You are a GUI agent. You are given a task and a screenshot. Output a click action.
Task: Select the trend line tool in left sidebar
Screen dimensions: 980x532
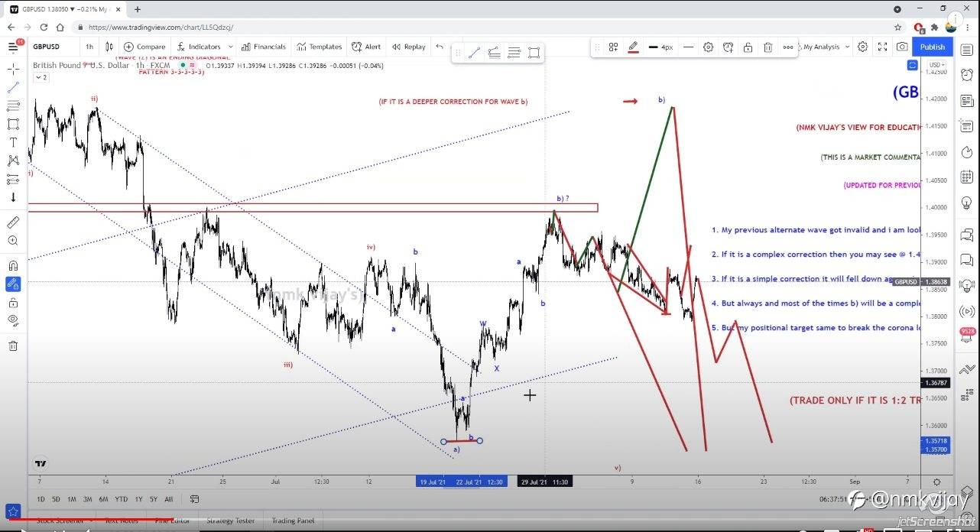(x=13, y=87)
